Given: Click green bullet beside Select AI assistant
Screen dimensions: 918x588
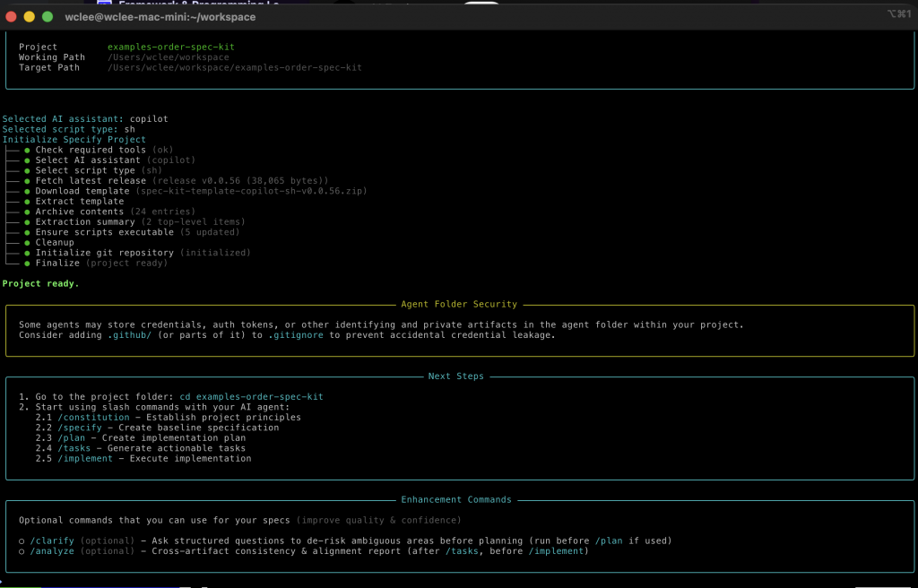Looking at the screenshot, I should [27, 160].
